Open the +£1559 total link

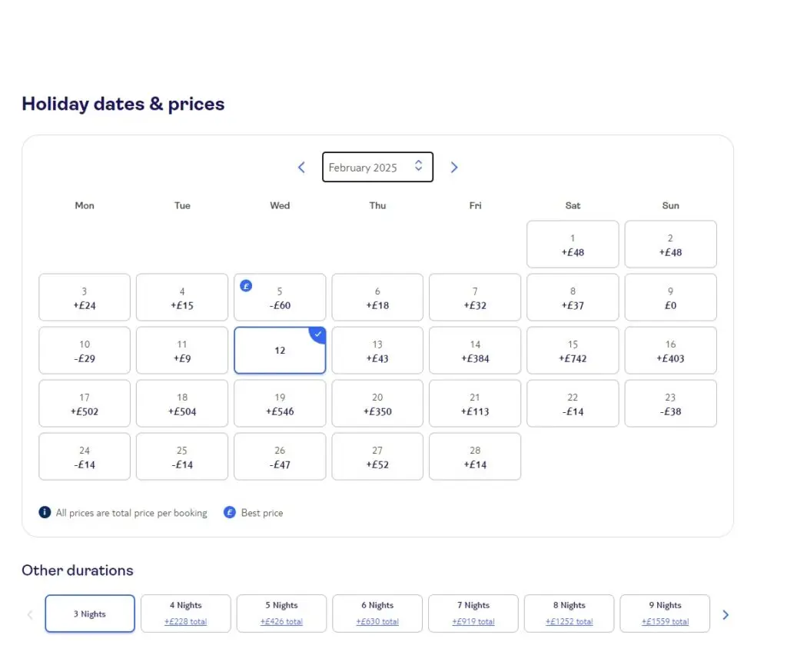click(665, 622)
